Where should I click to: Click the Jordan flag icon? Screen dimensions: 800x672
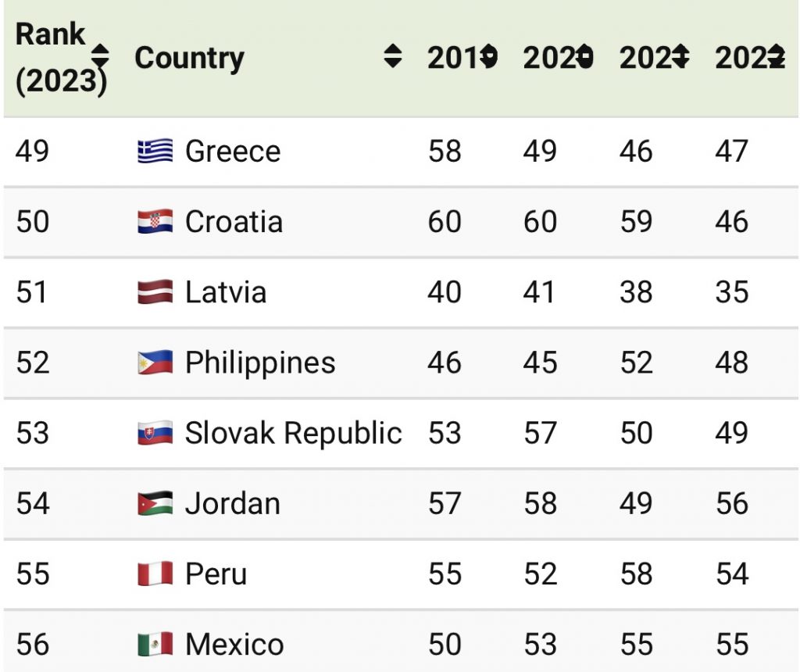click(x=155, y=503)
